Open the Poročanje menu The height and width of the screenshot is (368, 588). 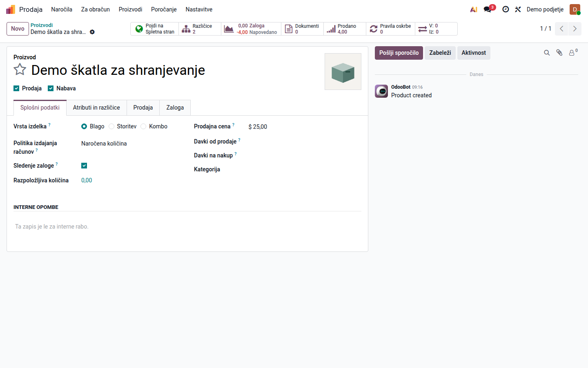coord(164,9)
